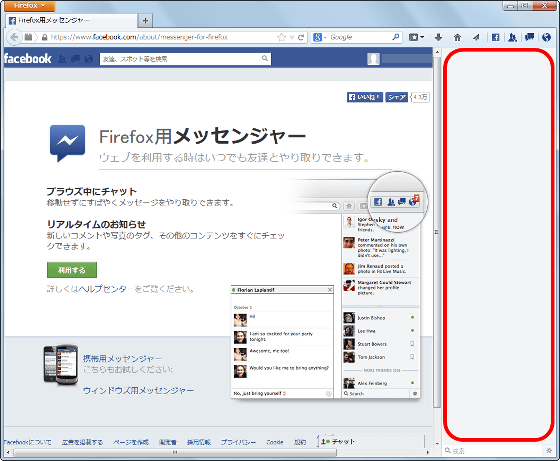Open messages in Facebook header
The image size is (560, 461).
75,59
